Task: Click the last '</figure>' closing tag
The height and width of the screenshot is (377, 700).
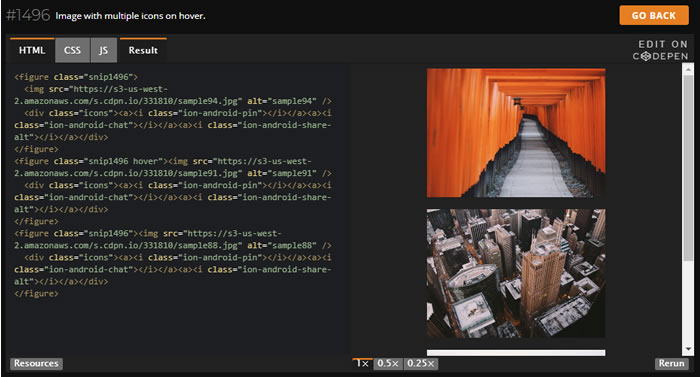Action: click(x=36, y=294)
